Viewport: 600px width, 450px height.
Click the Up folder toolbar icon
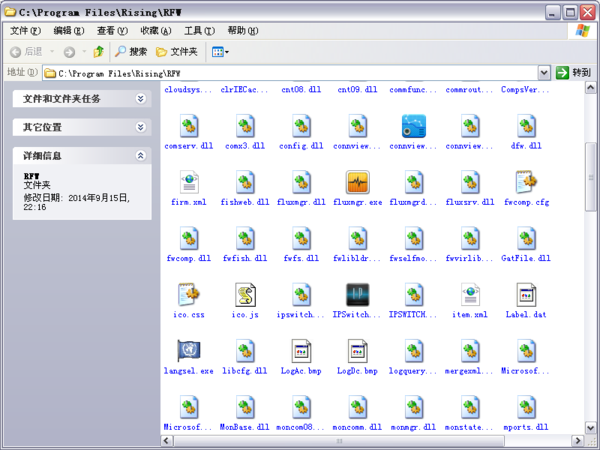coord(98,52)
